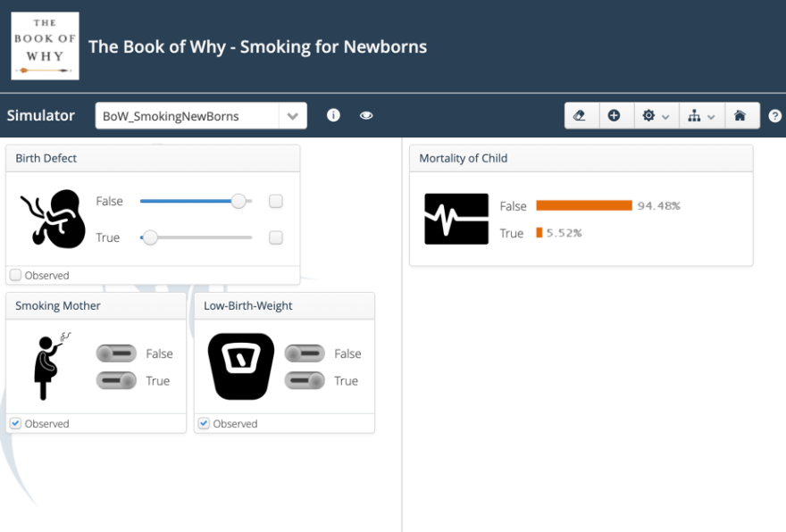Click the info icon beside the model selector
The height and width of the screenshot is (532, 786).
(x=332, y=115)
